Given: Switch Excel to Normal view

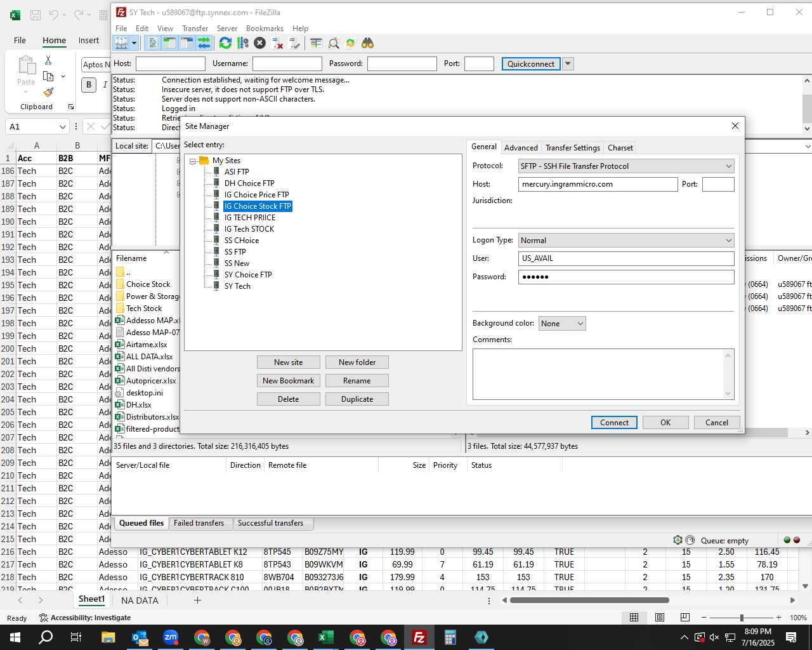Looking at the screenshot, I should coord(634,618).
